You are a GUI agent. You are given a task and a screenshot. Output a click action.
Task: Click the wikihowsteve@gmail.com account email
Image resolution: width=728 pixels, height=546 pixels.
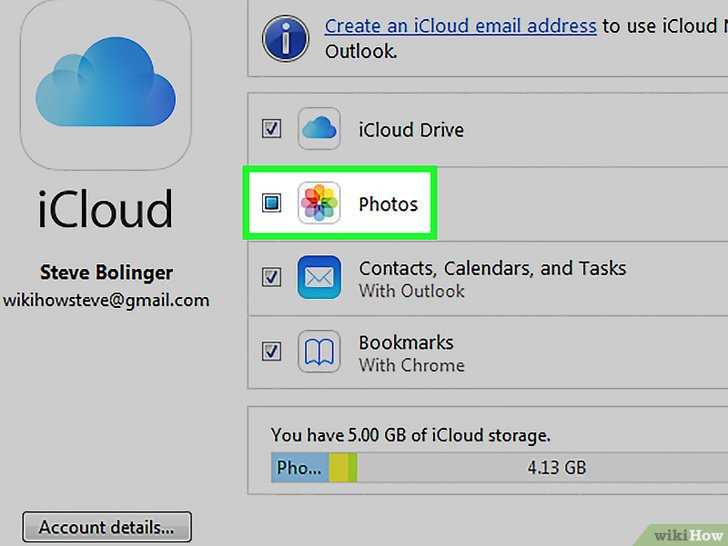(106, 300)
